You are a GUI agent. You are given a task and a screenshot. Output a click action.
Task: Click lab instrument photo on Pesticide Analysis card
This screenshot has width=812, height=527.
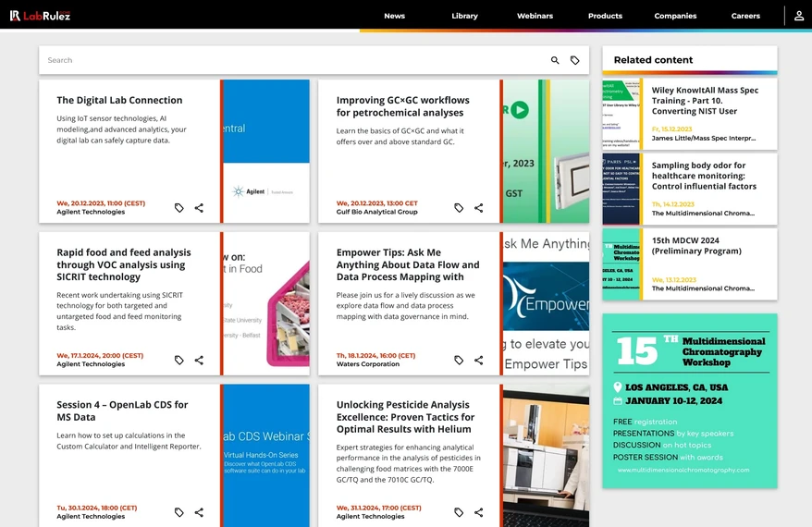coord(546,456)
